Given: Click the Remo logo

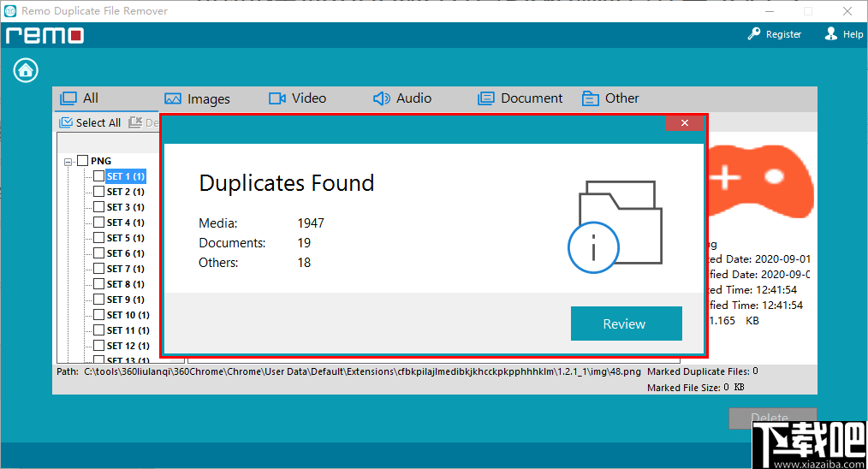Looking at the screenshot, I should (x=45, y=35).
